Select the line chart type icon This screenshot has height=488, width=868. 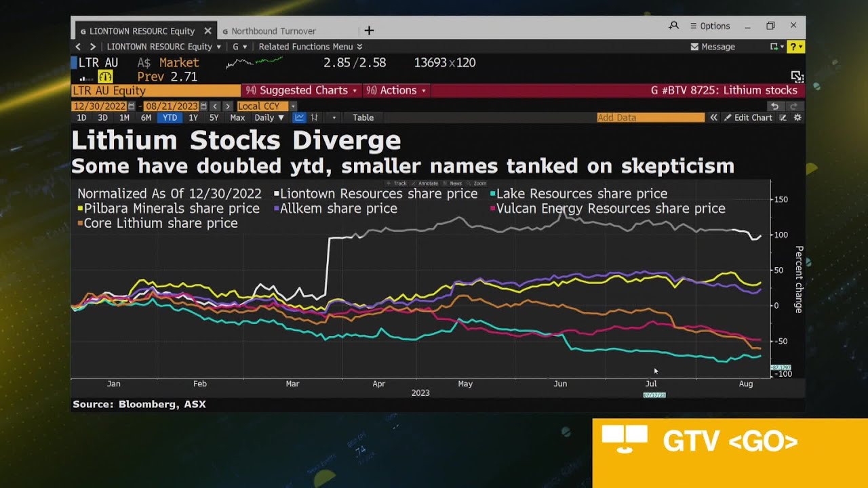(x=299, y=117)
